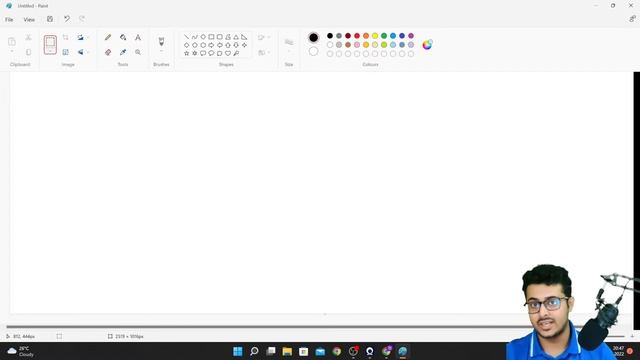Click the Rotate image icon
The image size is (640, 360).
coord(80,38)
